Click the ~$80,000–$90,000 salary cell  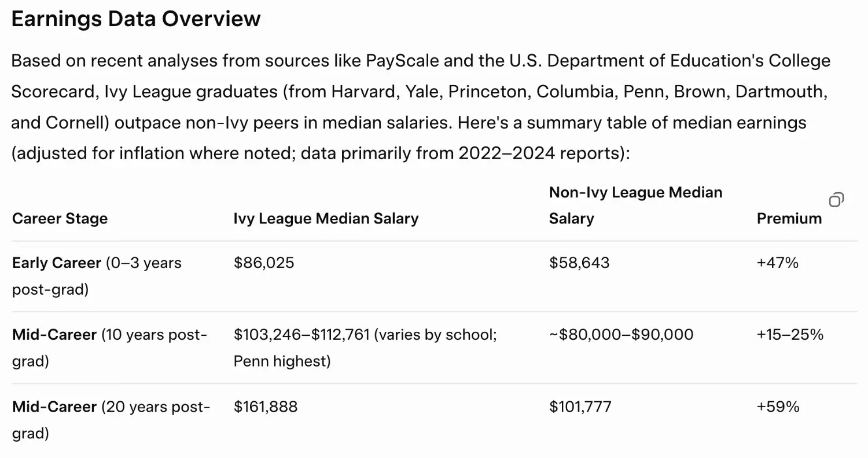[621, 335]
